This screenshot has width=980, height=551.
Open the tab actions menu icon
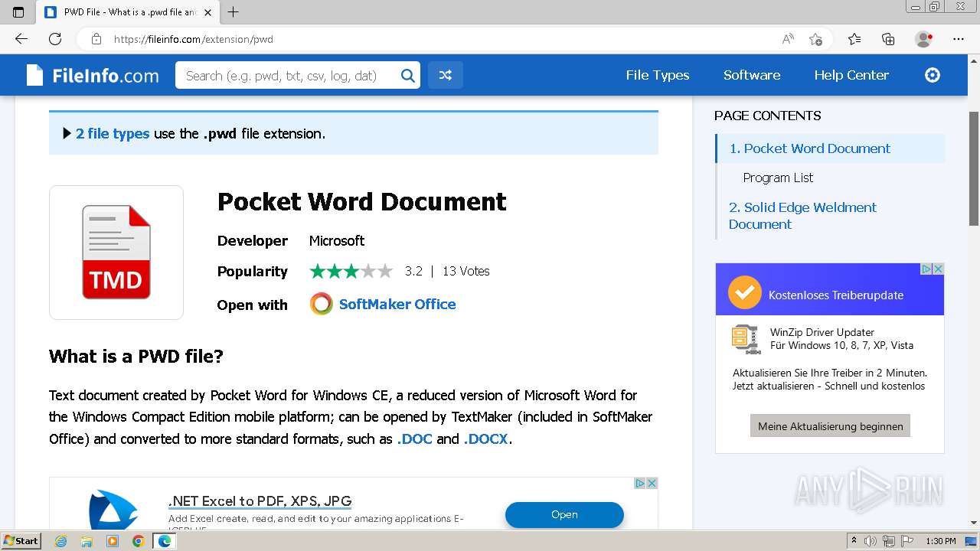pos(18,12)
